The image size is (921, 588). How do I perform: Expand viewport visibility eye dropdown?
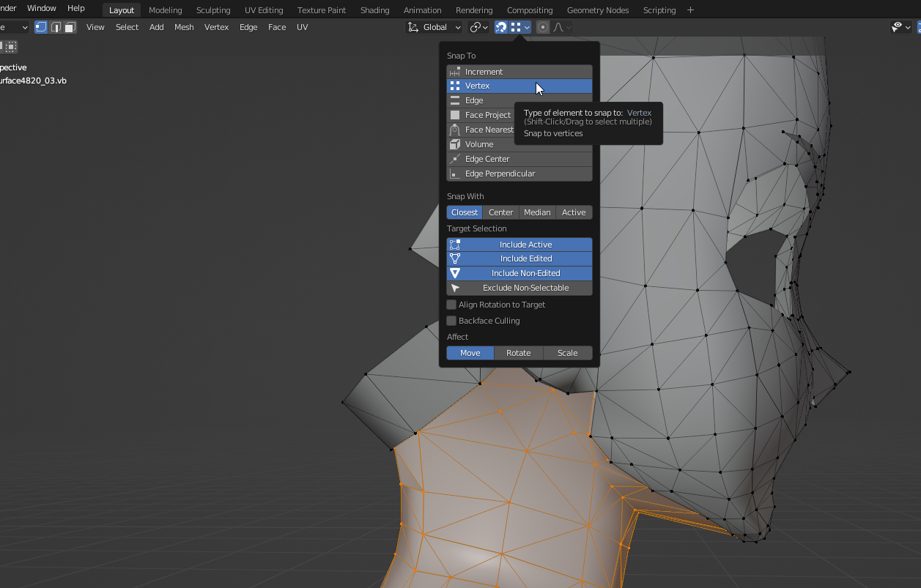tap(900, 27)
